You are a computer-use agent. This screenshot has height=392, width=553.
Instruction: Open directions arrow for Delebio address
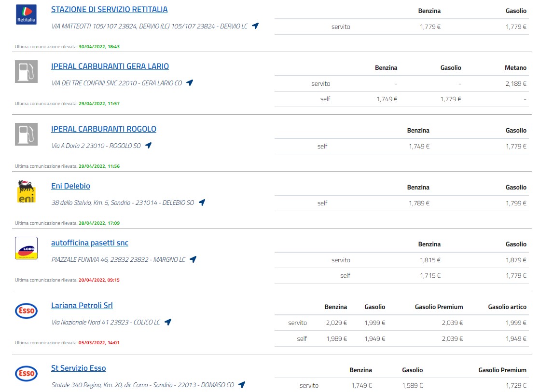[202, 203]
